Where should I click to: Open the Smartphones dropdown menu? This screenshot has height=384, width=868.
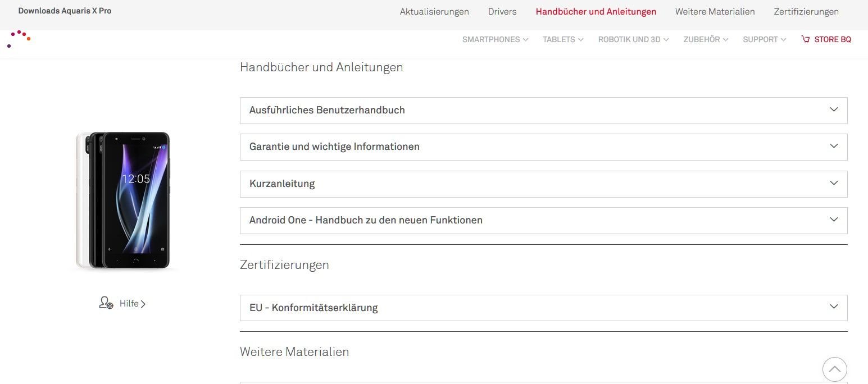(495, 39)
